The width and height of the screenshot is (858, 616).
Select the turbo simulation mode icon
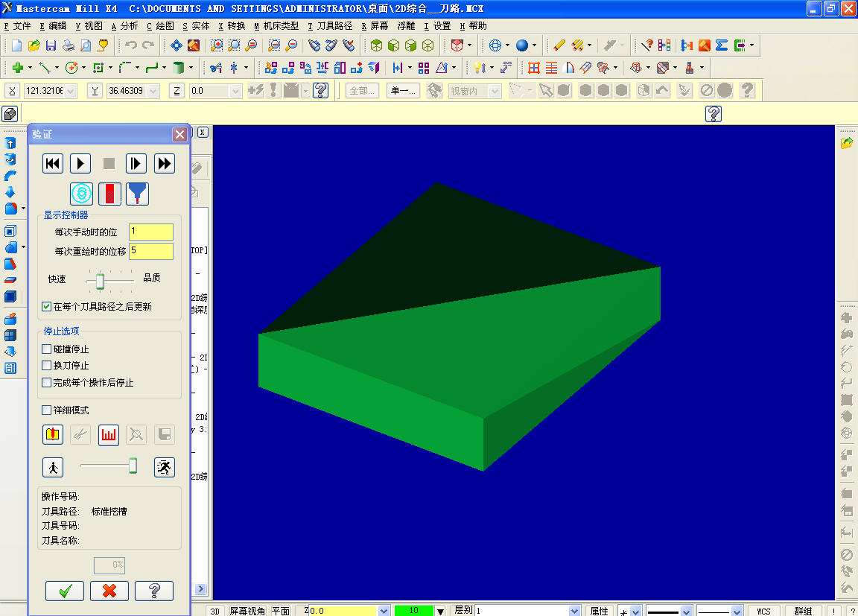(81, 194)
